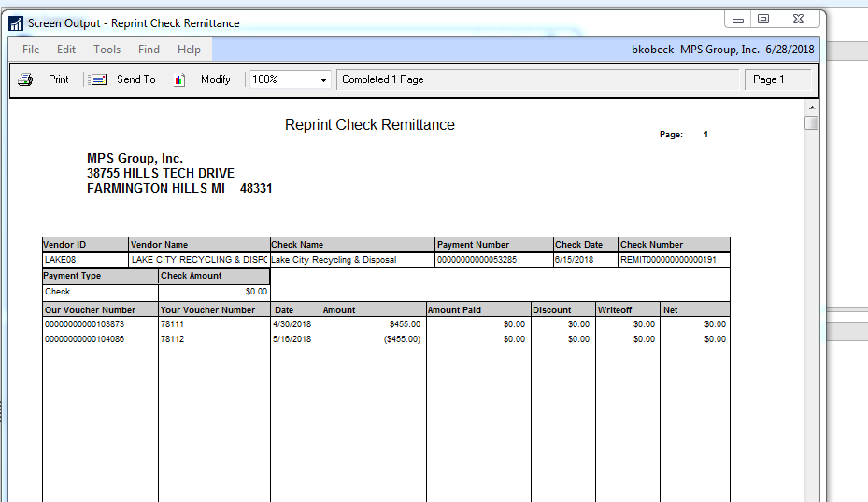
Task: Click voucher date 4/30/2018
Action: click(x=292, y=323)
